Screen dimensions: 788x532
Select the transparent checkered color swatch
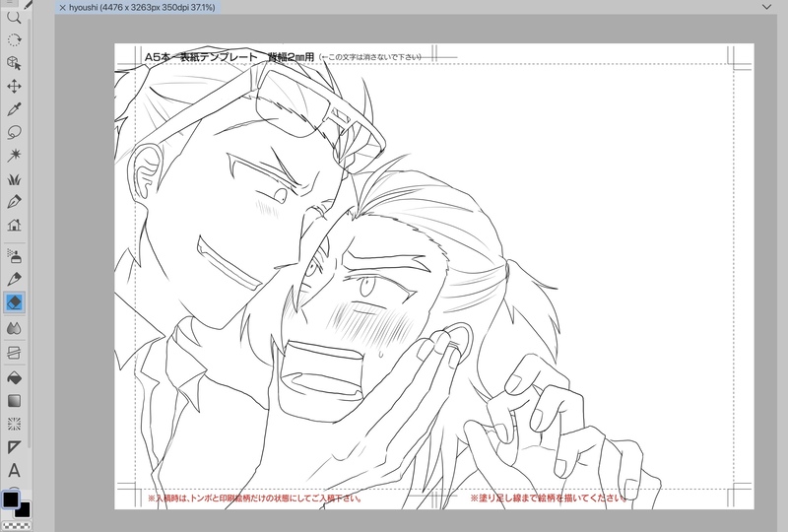[16, 526]
